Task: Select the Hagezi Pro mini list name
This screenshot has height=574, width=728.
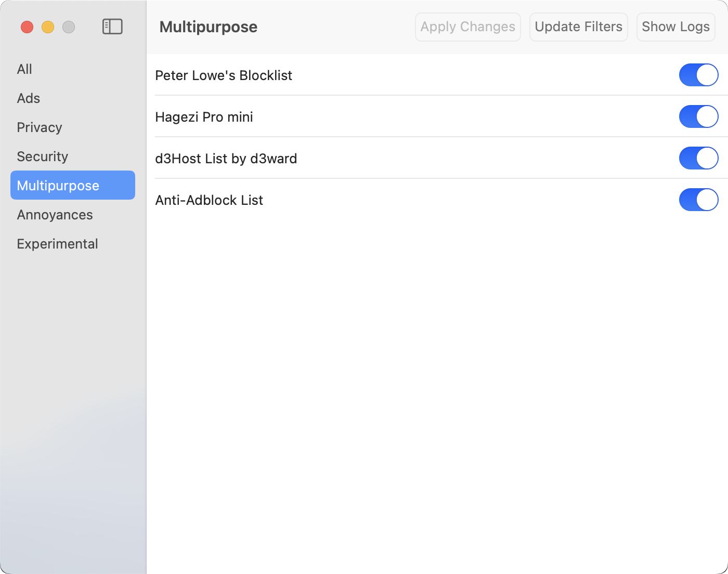Action: coord(204,117)
